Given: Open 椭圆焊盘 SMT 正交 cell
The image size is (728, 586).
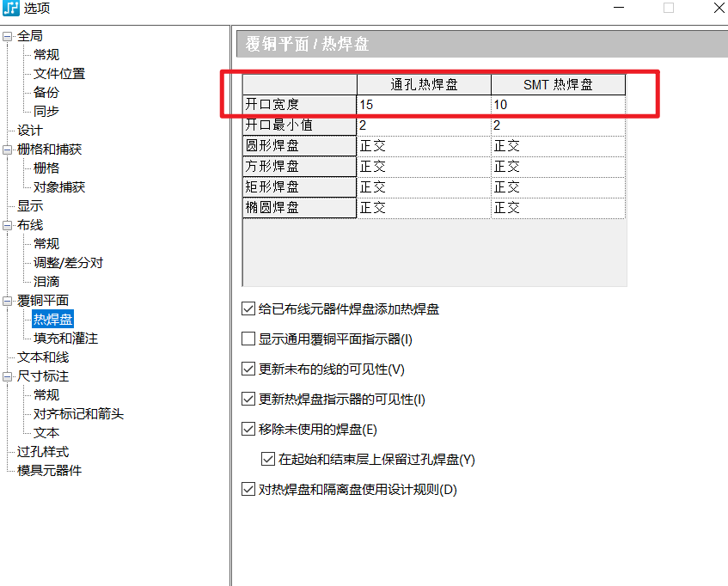Looking at the screenshot, I should pyautogui.click(x=559, y=208).
